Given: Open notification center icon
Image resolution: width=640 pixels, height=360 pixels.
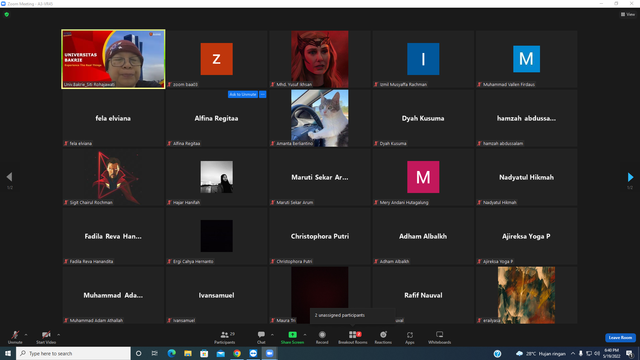Looking at the screenshot, I should coord(629,353).
